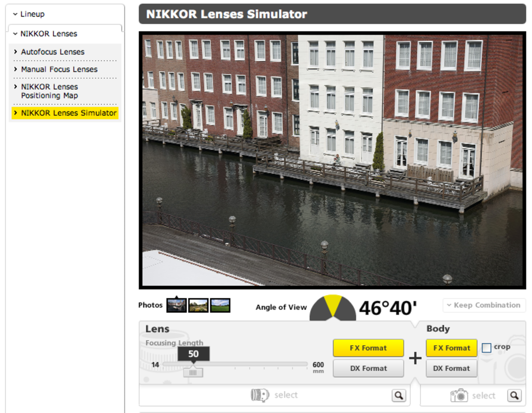The height and width of the screenshot is (413, 532).
Task: Click the simulated canal preview image
Action: [332, 160]
